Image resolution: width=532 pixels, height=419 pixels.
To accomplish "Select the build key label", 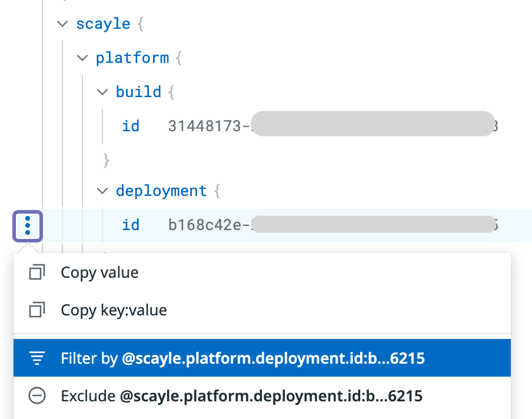I will pos(138,92).
